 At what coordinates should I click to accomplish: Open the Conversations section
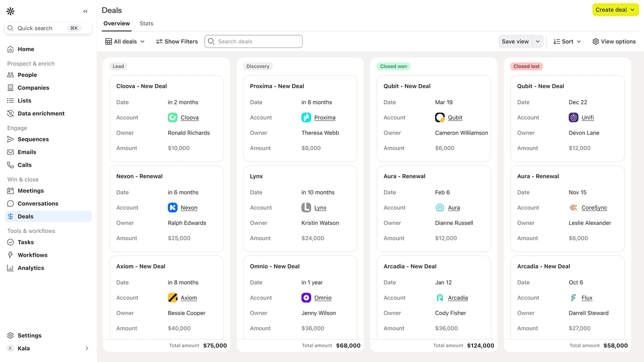point(38,204)
